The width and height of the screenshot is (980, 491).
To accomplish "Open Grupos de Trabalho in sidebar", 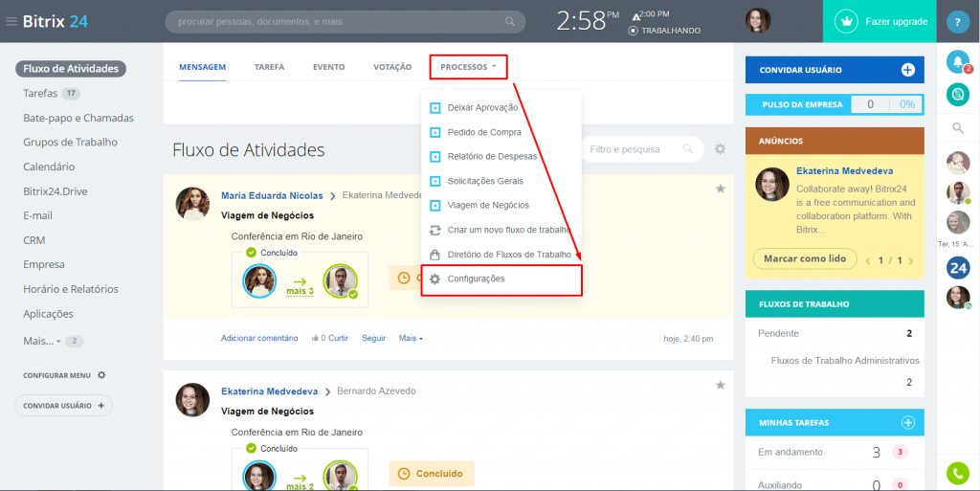I will 70,143.
